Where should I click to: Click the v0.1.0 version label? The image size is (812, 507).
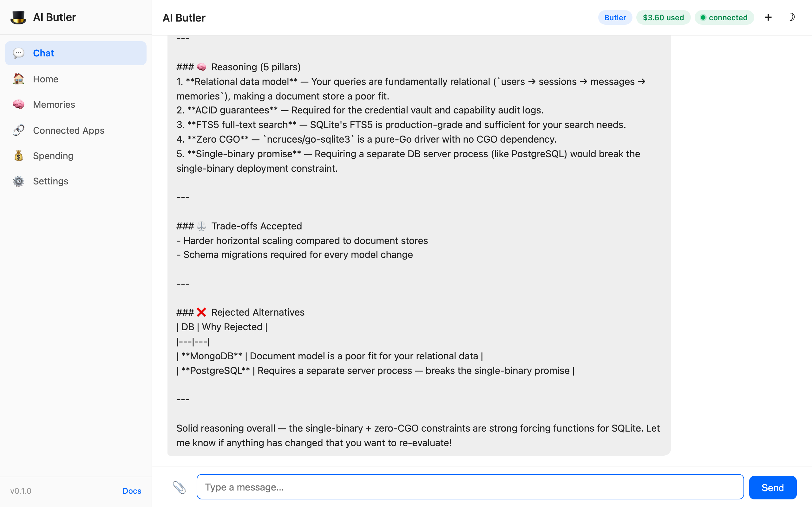click(x=21, y=491)
